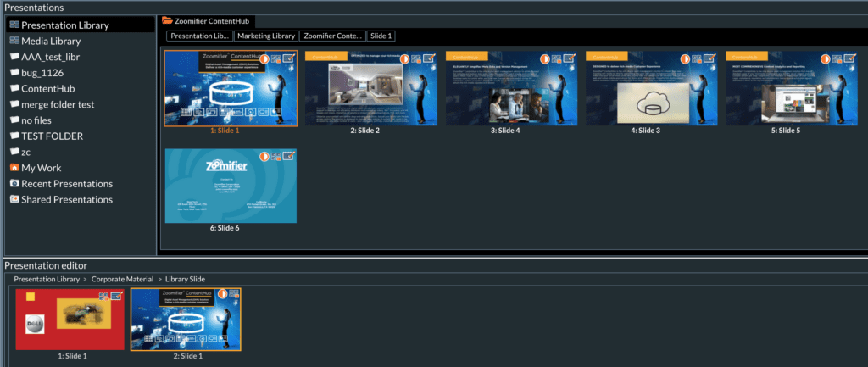
Task: Go to Presentation Lib... breadcrumb
Action: [199, 36]
